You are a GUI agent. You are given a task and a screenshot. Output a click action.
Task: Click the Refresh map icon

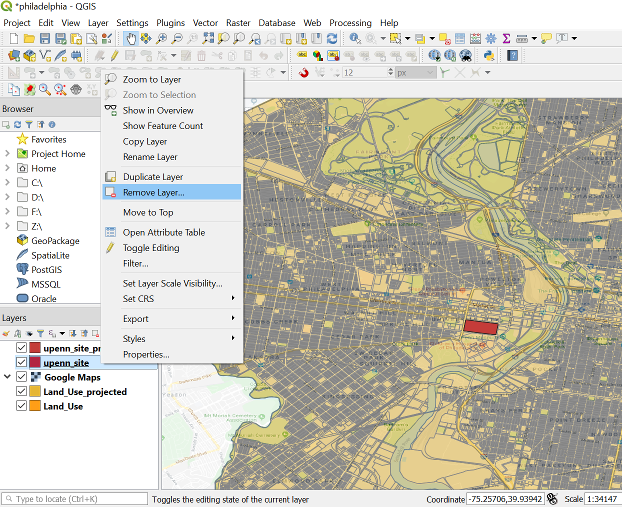coord(331,39)
